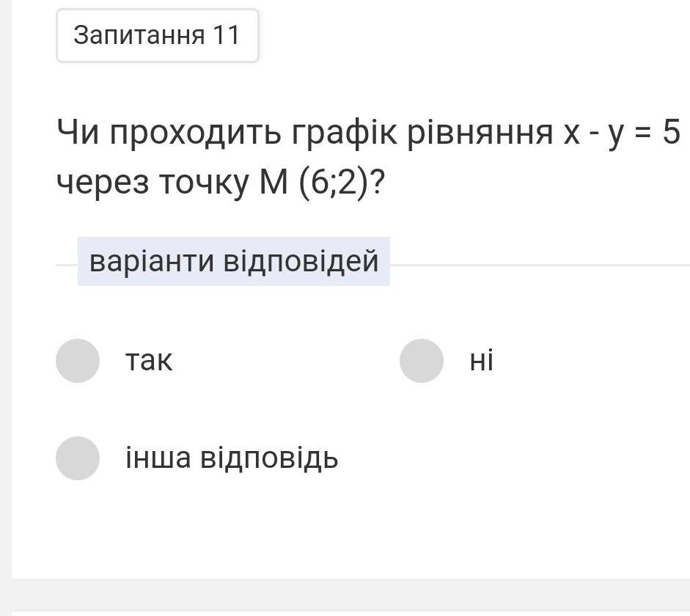Select the radio button for 'так'
690x616 pixels.
[x=78, y=361]
